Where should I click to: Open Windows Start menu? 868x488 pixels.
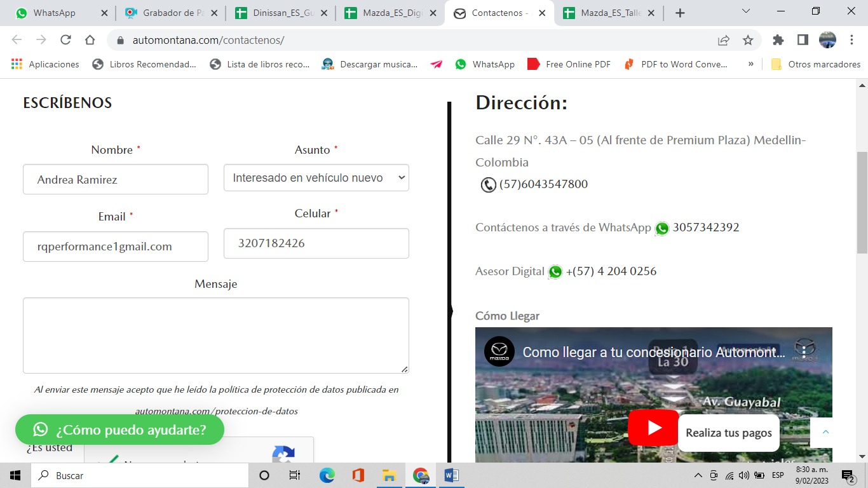tap(15, 475)
